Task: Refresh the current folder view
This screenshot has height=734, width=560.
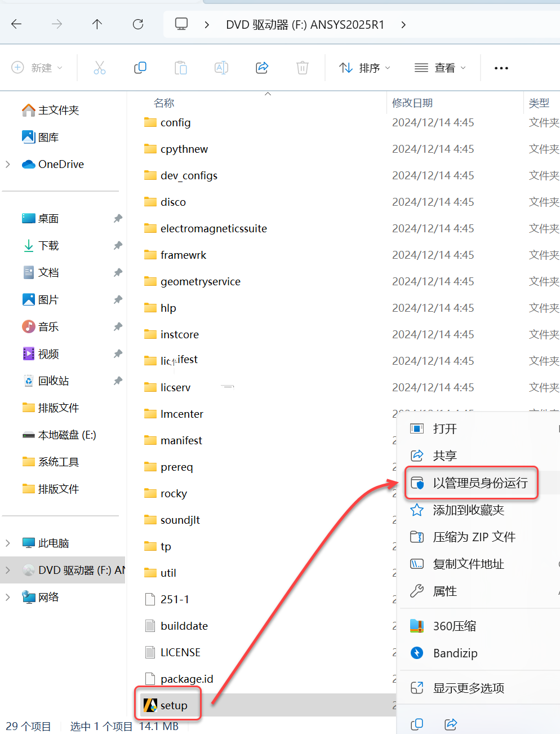Action: (x=137, y=24)
